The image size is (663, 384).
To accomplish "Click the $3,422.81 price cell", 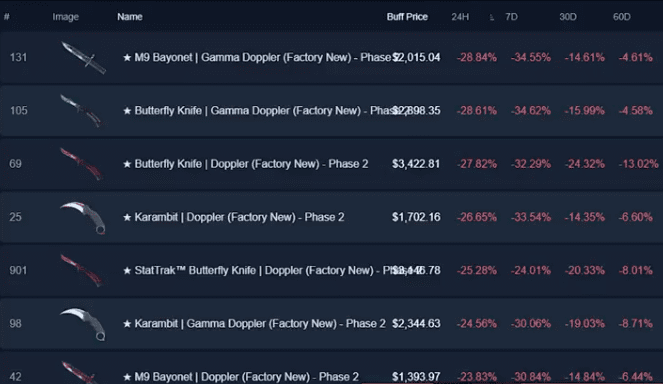I will [x=416, y=164].
